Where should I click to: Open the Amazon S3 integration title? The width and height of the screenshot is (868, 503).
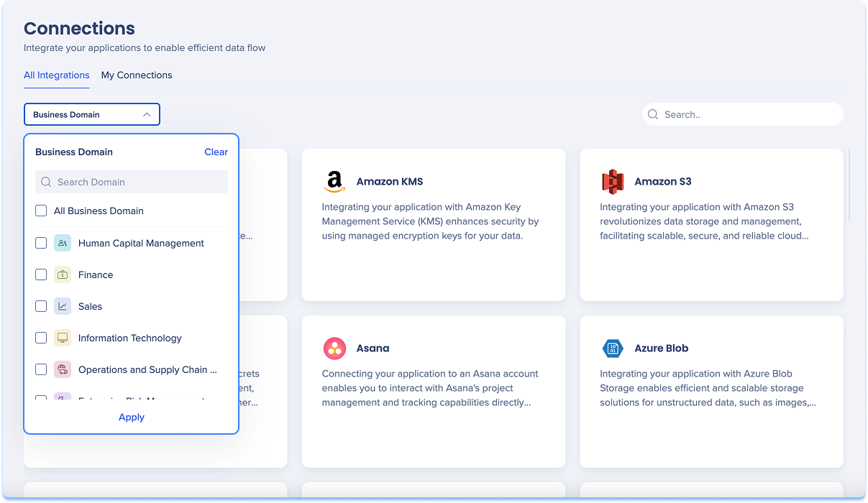663,182
